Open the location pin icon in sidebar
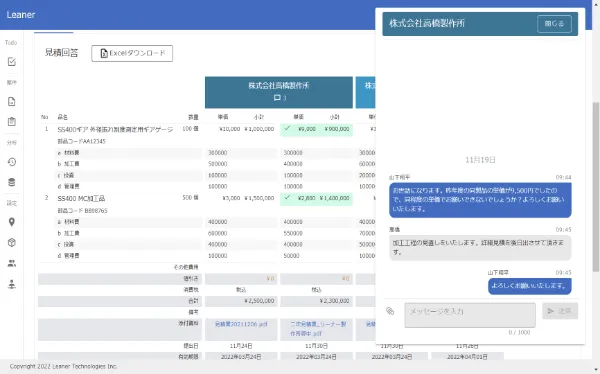Viewport: 600px width, 374px height. [11, 222]
